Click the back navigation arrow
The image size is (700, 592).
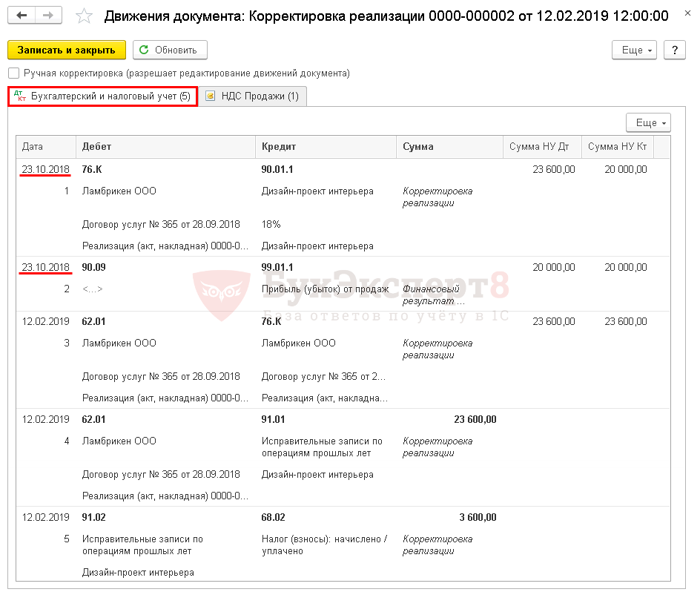pyautogui.click(x=22, y=16)
